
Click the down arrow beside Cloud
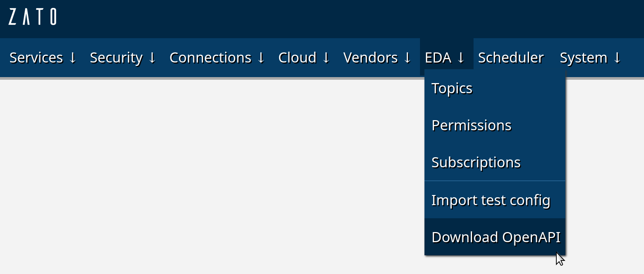tap(326, 58)
